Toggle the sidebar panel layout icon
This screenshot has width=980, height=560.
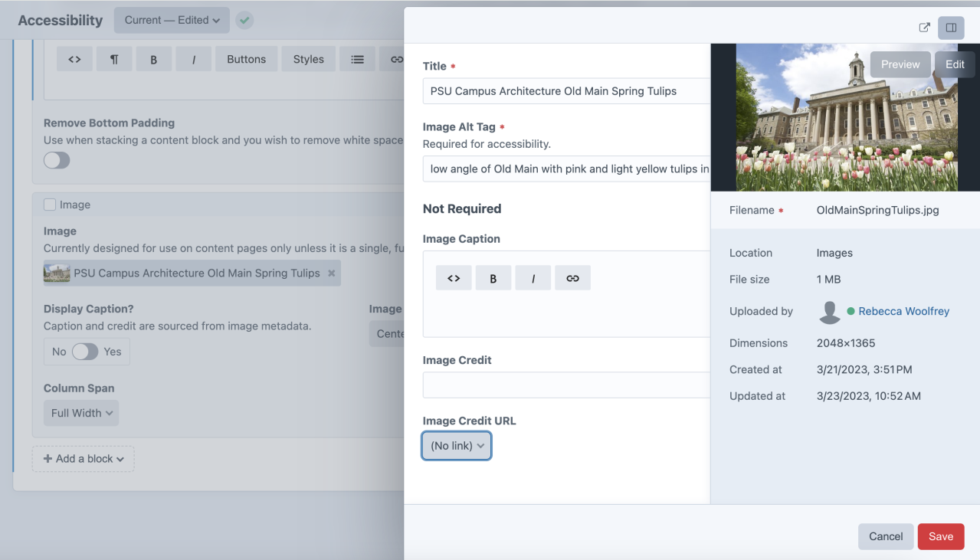pos(951,27)
